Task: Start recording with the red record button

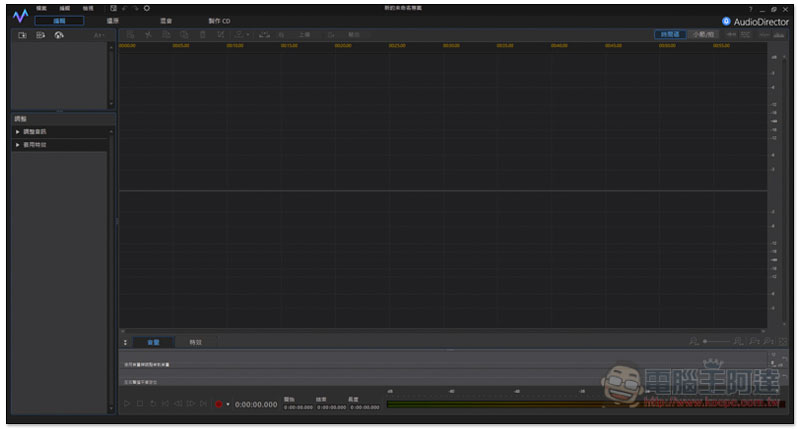Action: [x=218, y=404]
